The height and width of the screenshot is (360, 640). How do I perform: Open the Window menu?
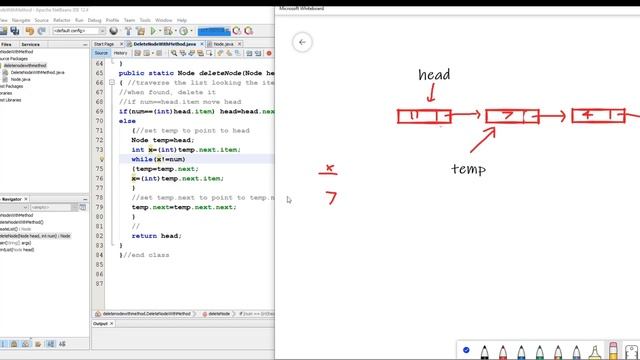click(163, 20)
